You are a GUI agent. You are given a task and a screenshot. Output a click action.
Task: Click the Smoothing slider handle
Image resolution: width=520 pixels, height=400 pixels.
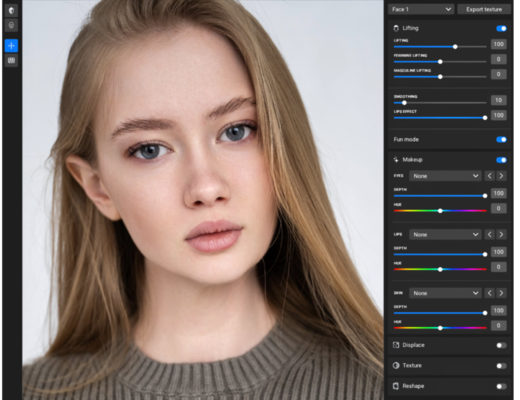point(404,103)
